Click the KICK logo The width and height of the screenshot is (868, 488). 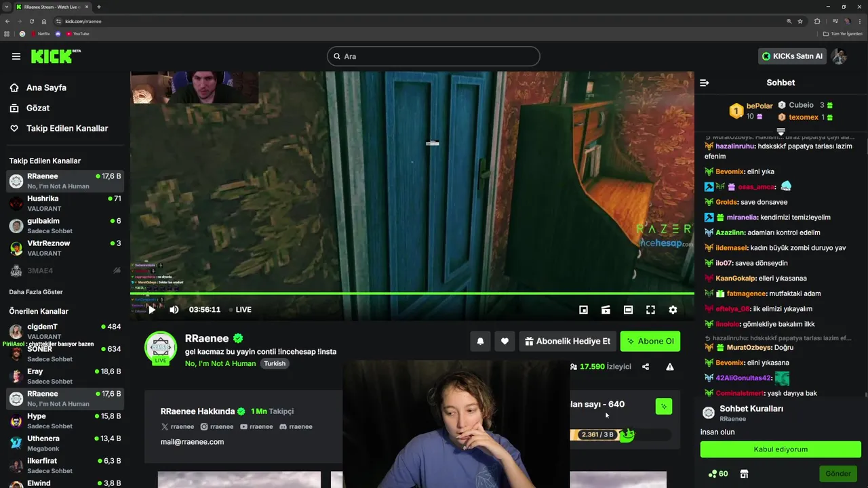pos(56,56)
